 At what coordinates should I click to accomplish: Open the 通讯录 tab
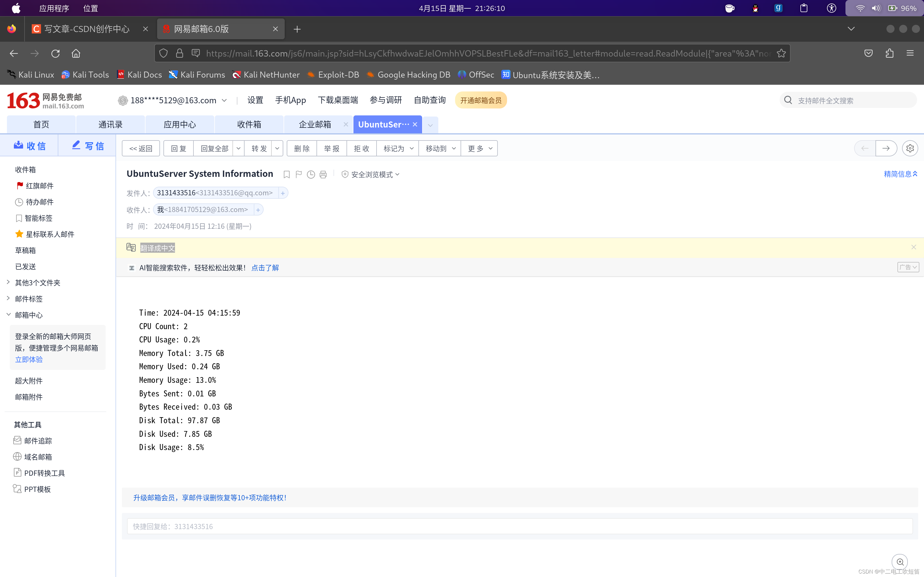point(110,124)
